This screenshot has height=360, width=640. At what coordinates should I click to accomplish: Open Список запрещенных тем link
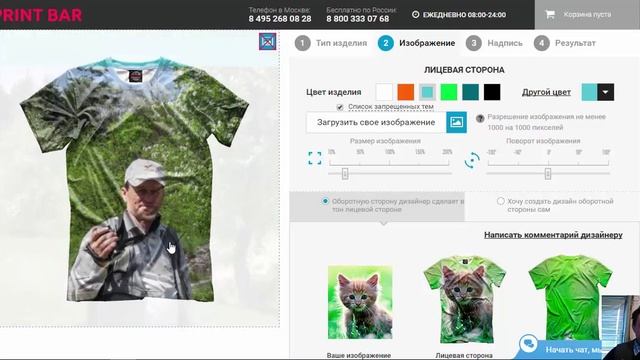[391, 107]
